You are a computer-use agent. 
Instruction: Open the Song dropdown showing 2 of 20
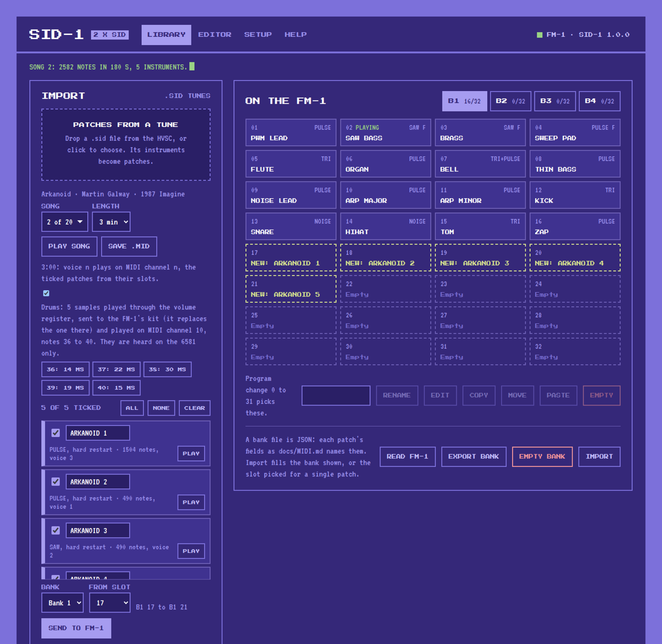click(65, 222)
